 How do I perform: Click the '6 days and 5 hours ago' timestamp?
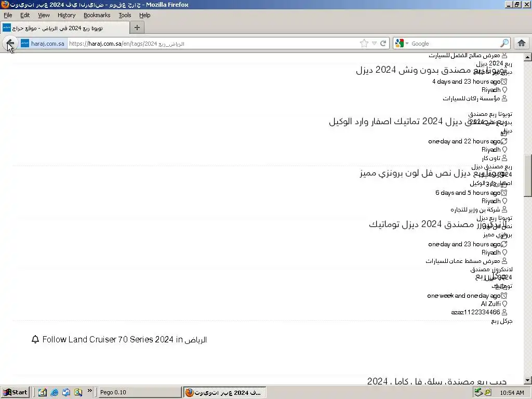pyautogui.click(x=468, y=193)
